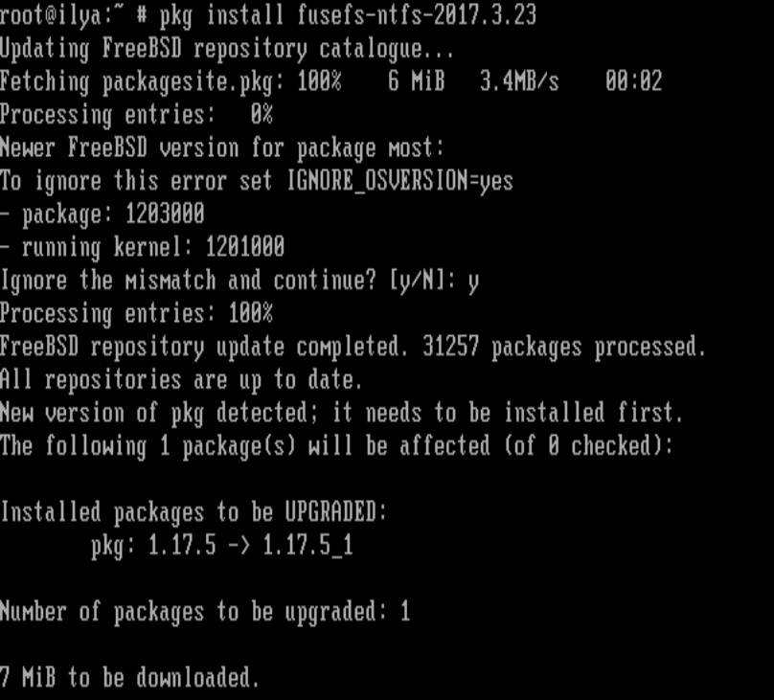The height and width of the screenshot is (700, 774).
Task: Click the 'Processing entries: 100%' line
Action: click(x=136, y=314)
